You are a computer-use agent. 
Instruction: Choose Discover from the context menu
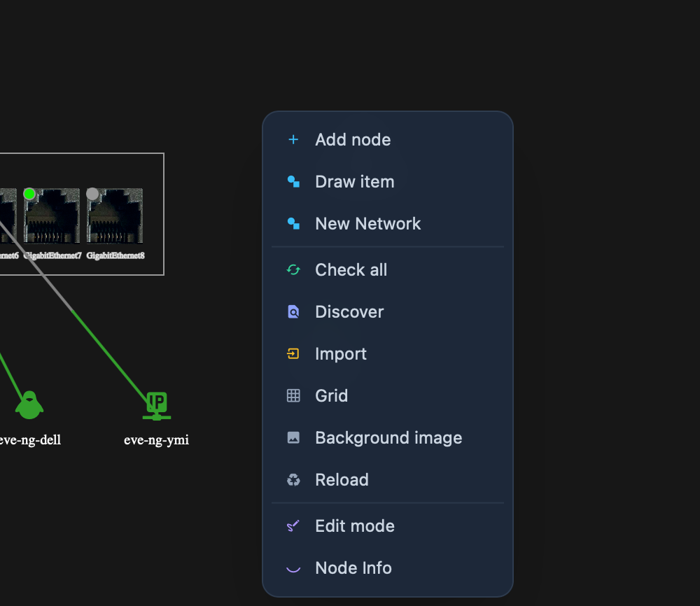(x=388, y=311)
